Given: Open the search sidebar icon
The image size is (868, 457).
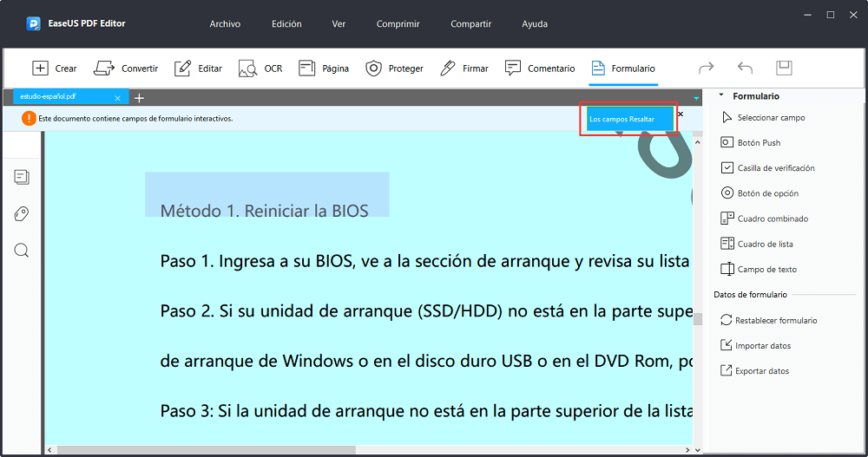Looking at the screenshot, I should (x=22, y=250).
